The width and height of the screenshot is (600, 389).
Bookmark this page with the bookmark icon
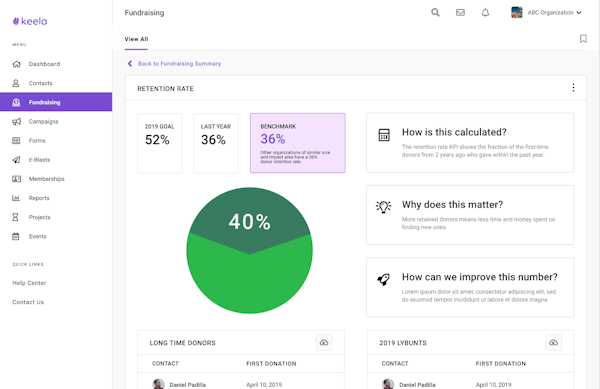tap(583, 39)
